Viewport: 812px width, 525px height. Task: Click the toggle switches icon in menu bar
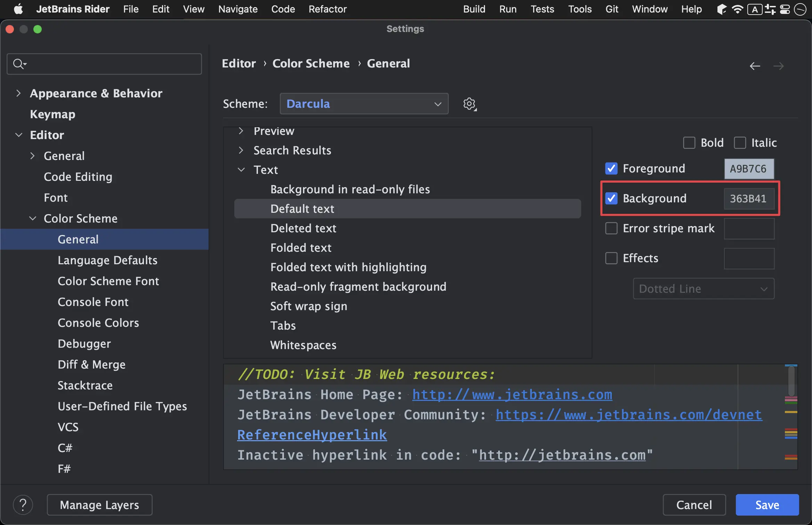click(770, 9)
